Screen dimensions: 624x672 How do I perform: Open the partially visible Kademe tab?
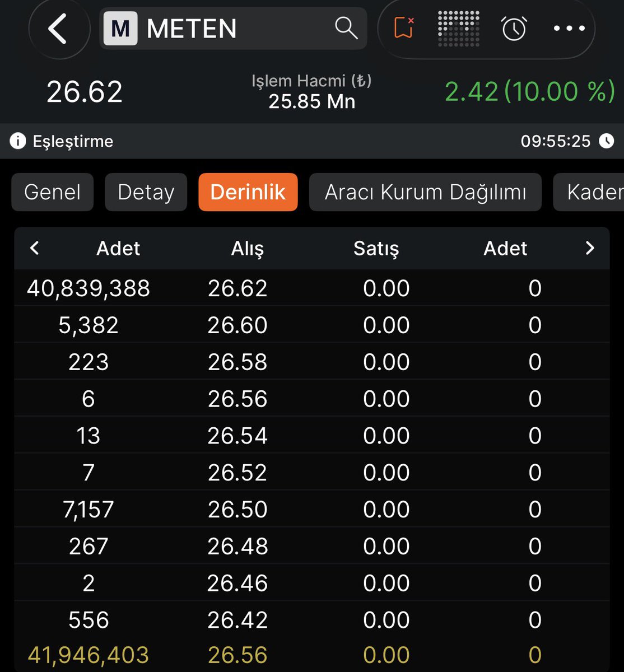[x=589, y=192]
